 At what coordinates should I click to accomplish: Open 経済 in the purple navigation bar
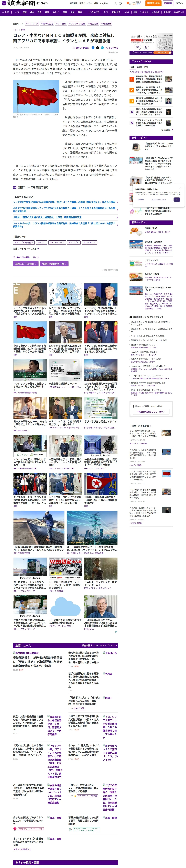(47, 12)
